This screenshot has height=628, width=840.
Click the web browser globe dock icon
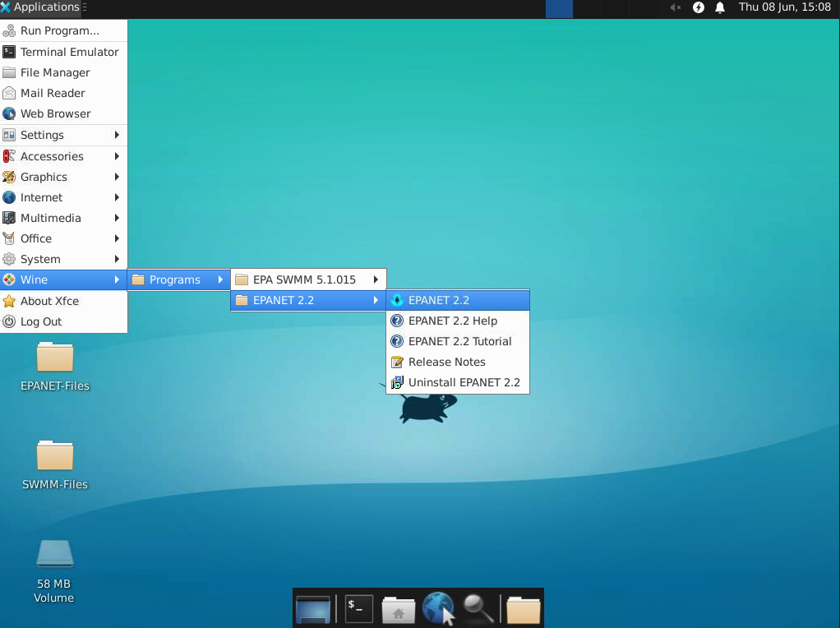point(438,607)
